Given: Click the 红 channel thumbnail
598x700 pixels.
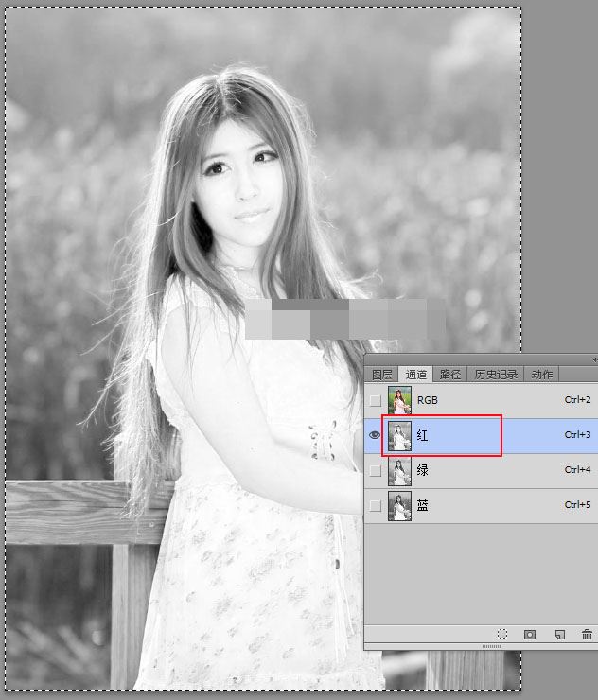Looking at the screenshot, I should [399, 436].
